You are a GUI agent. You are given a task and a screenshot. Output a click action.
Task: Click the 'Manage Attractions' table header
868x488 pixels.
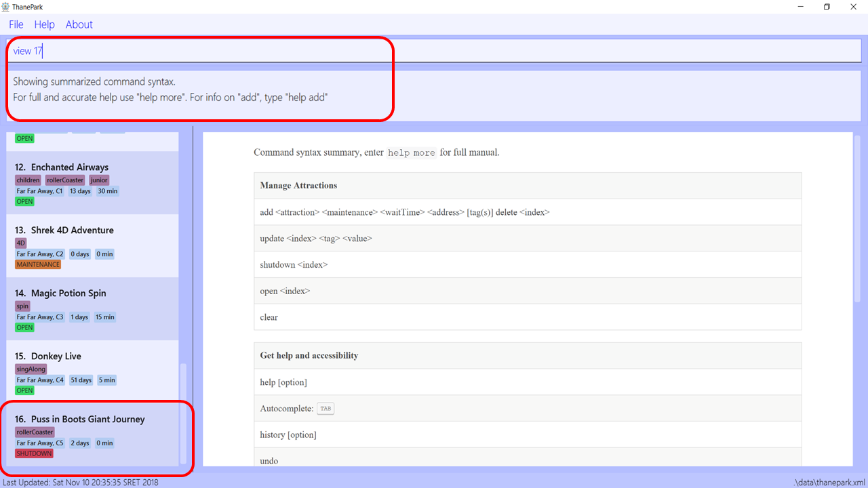(528, 186)
